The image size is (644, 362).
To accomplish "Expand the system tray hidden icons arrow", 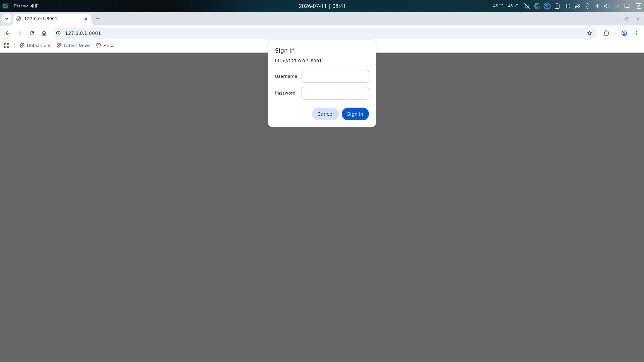I will (617, 6).
